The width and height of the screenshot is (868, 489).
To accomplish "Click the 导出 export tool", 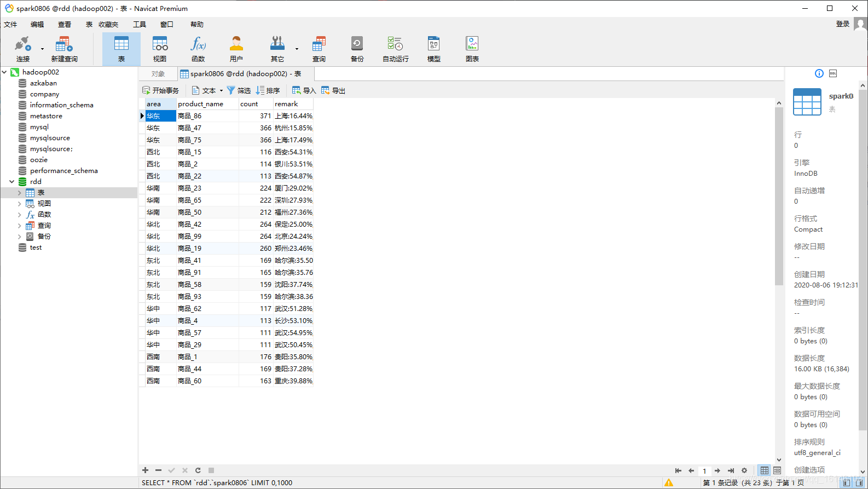I will pyautogui.click(x=333, y=90).
